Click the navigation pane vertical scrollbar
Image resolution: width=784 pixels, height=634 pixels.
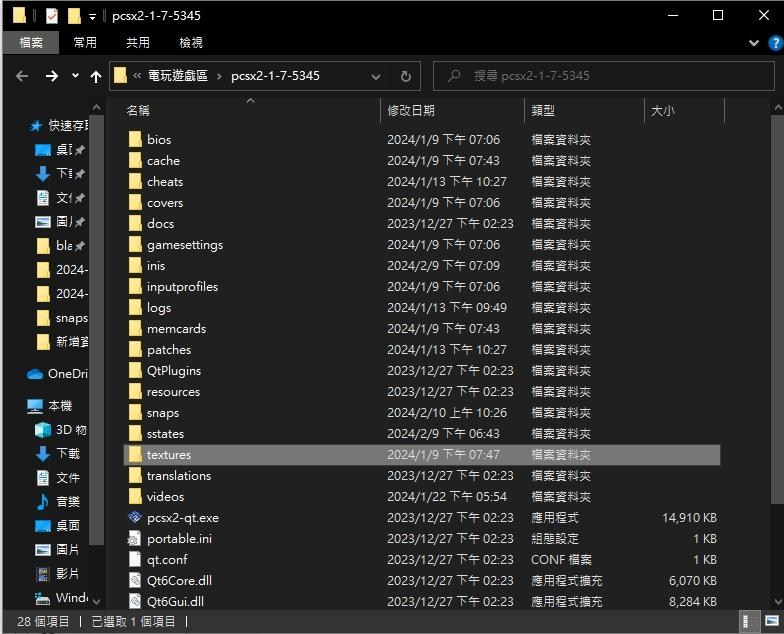click(x=97, y=350)
